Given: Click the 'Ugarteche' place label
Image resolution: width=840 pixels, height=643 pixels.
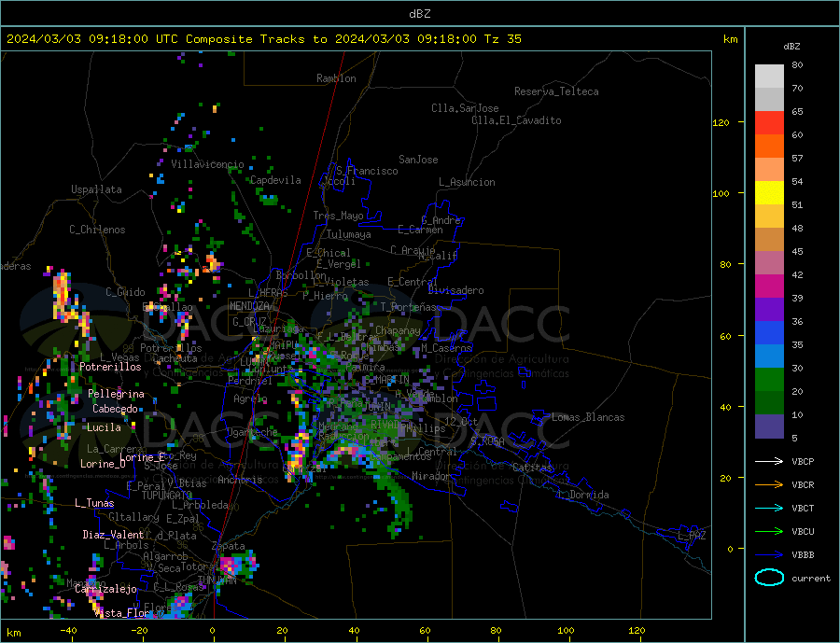Looking at the screenshot, I should (252, 432).
